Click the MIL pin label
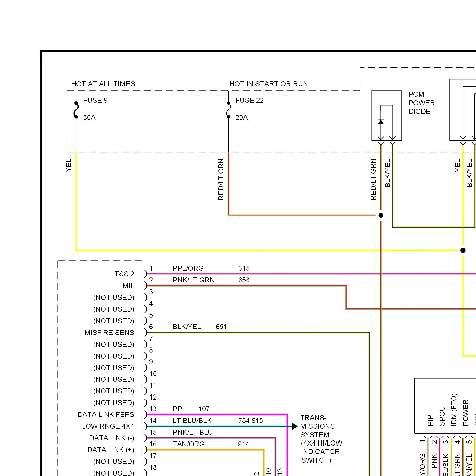The height and width of the screenshot is (476, 476). [128, 286]
